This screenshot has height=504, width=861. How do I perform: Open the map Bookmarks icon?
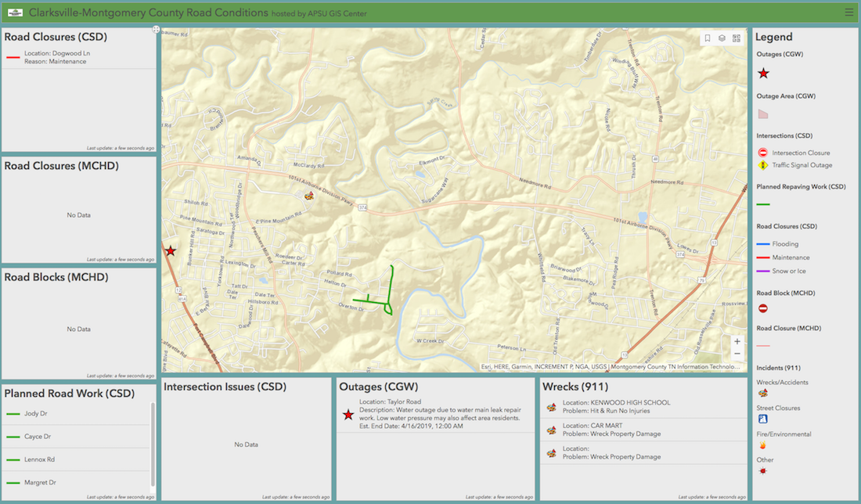click(x=708, y=38)
